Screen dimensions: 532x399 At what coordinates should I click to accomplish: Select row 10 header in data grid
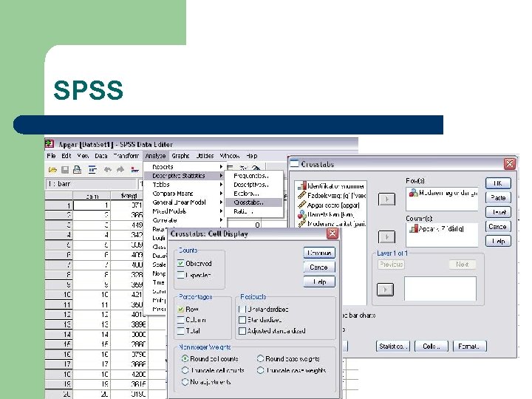(58, 295)
